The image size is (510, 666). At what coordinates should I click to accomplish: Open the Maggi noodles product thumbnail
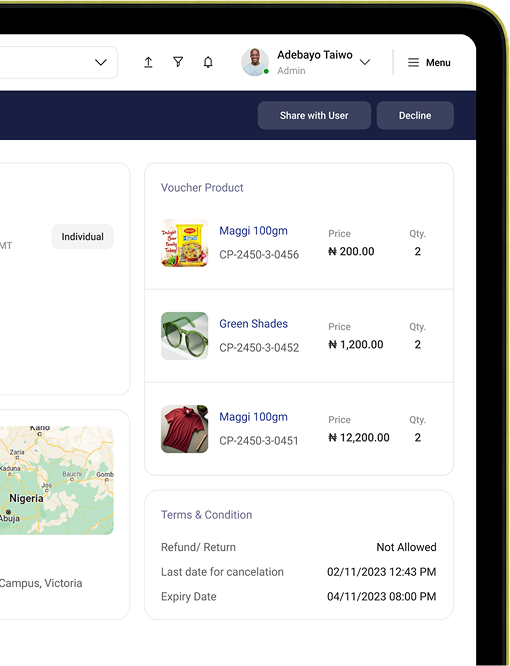pos(185,243)
